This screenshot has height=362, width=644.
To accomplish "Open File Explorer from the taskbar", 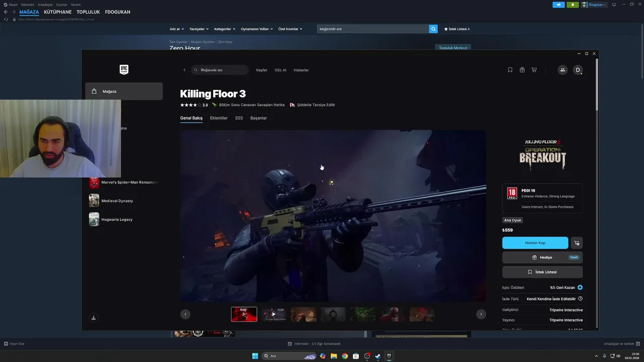I will pyautogui.click(x=334, y=356).
